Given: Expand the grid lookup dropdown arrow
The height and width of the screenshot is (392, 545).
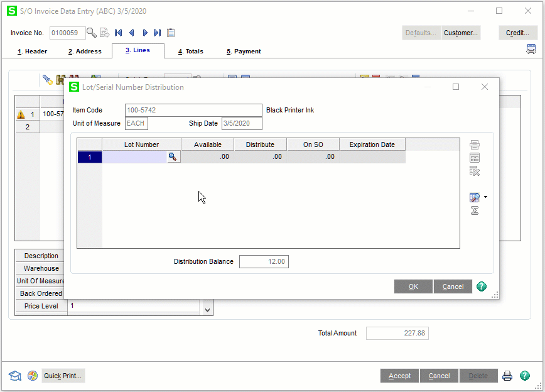Looking at the screenshot, I should pyautogui.click(x=485, y=197).
